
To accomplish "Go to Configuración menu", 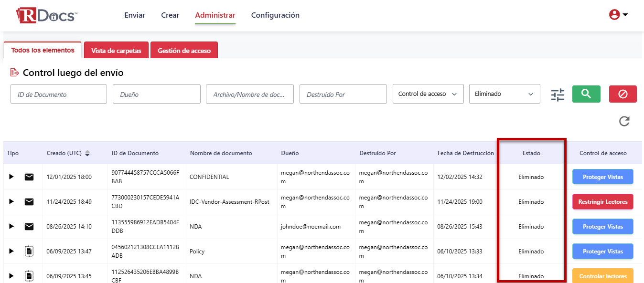I will click(x=275, y=15).
